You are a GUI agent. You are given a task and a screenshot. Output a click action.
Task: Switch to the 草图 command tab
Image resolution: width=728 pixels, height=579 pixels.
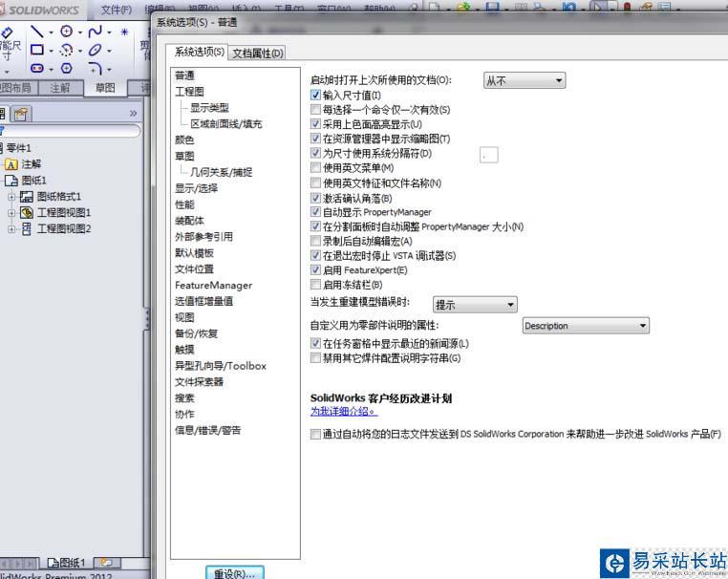(x=105, y=88)
